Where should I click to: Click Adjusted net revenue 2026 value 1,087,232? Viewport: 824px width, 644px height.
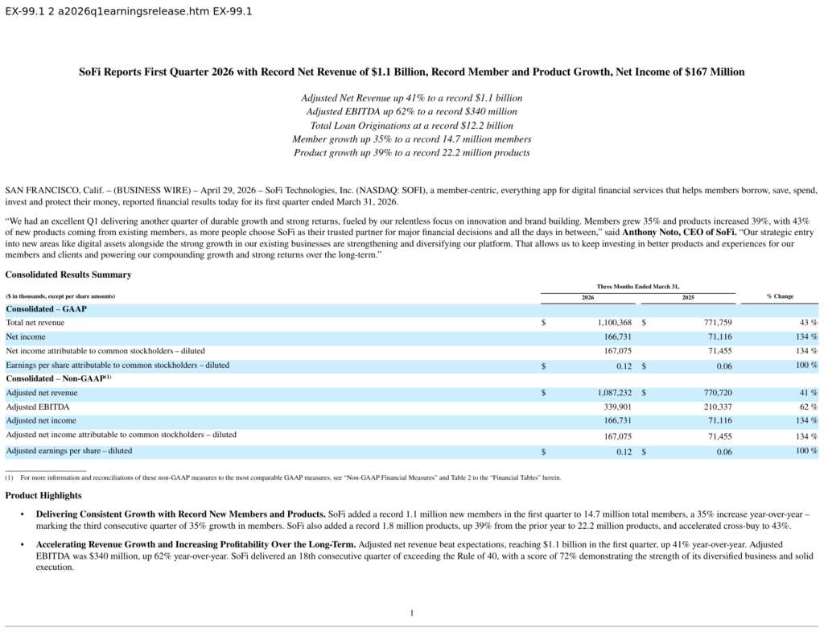coord(614,393)
